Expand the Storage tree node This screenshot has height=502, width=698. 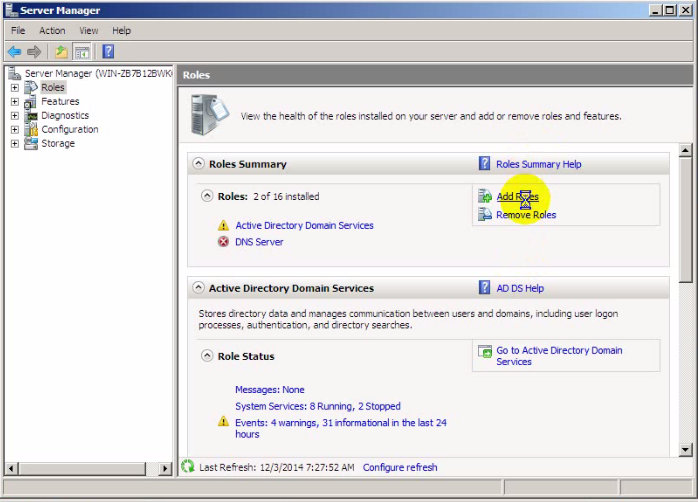[x=15, y=143]
